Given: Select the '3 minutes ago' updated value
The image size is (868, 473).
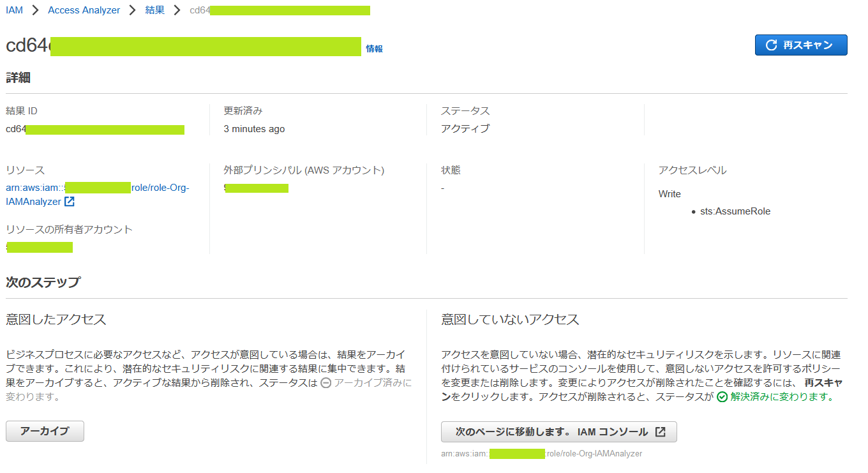Looking at the screenshot, I should coord(254,129).
